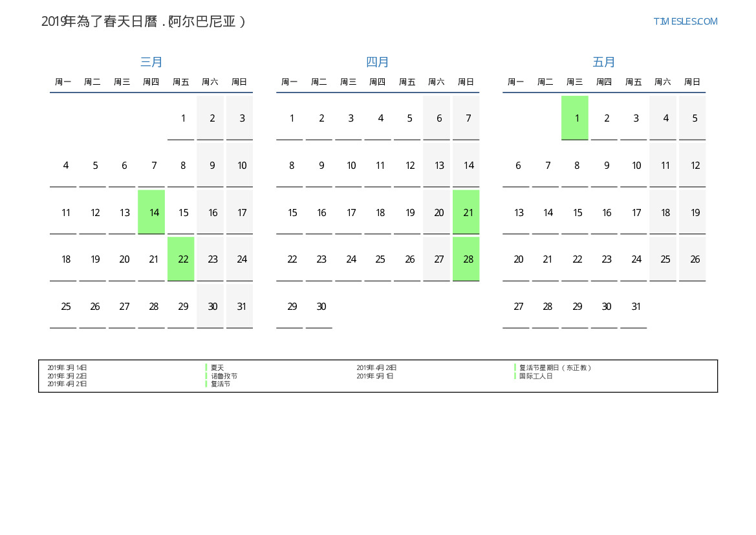
Task: Click the 夏天 holiday legend entry
Action: pos(217,367)
